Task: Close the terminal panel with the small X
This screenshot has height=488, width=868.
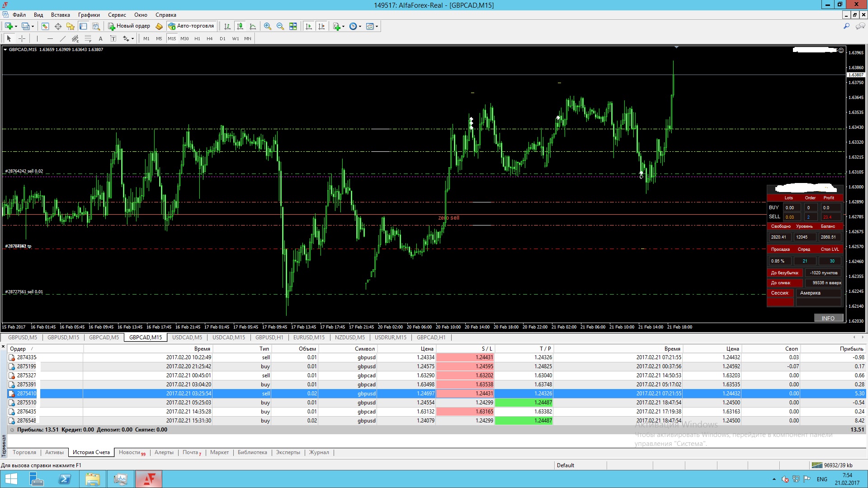Action: [3, 347]
